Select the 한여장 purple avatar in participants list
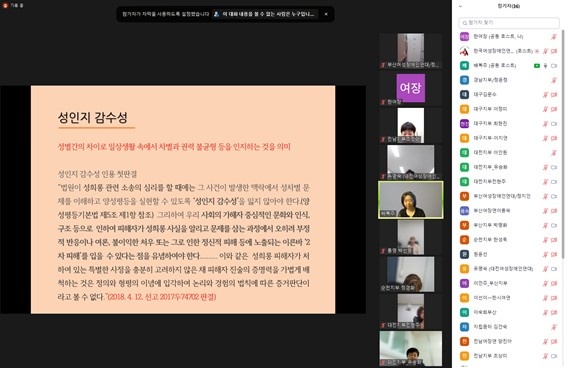Viewport: 569px width, 368px height. (464, 37)
